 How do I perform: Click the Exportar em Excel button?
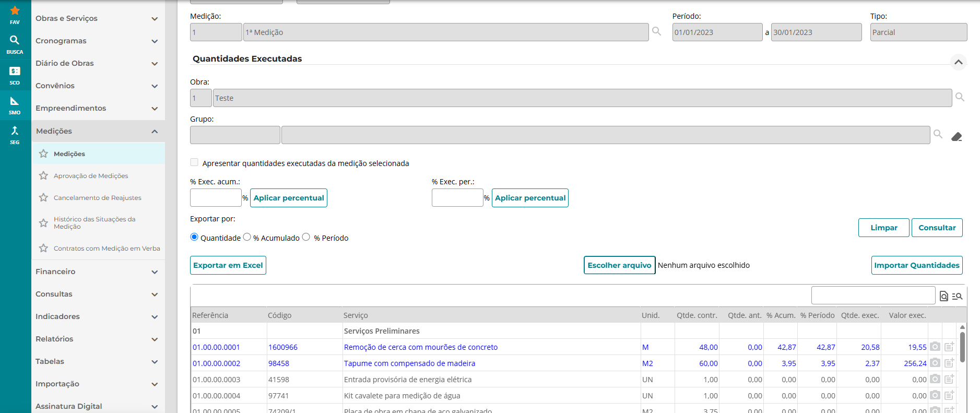(x=228, y=265)
